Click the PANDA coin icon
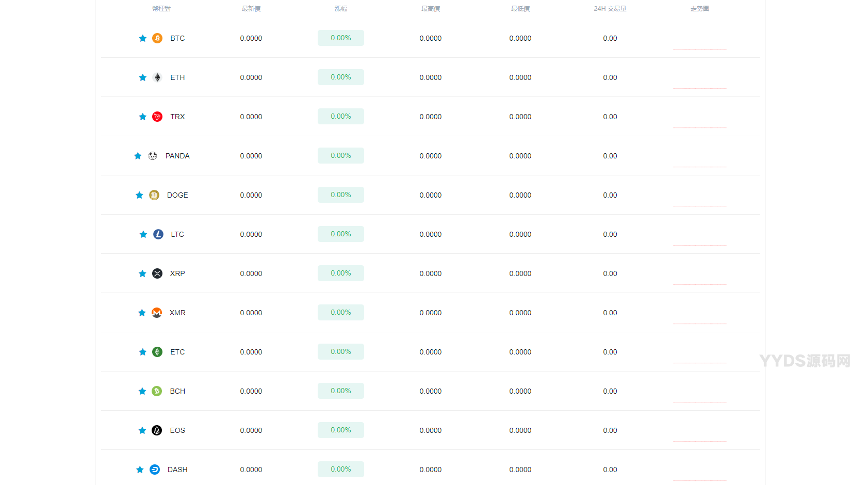868x485 pixels. pos(153,156)
